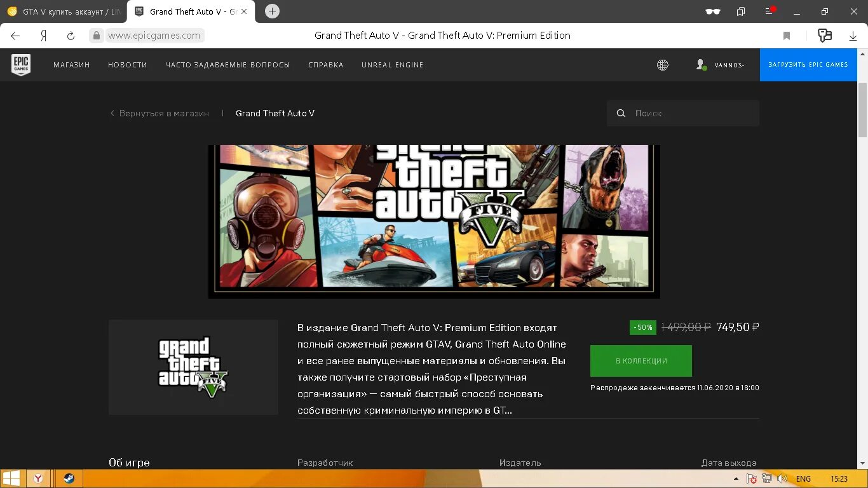Click the Yandex Browser taskbar icon
The width and height of the screenshot is (868, 488).
38,478
